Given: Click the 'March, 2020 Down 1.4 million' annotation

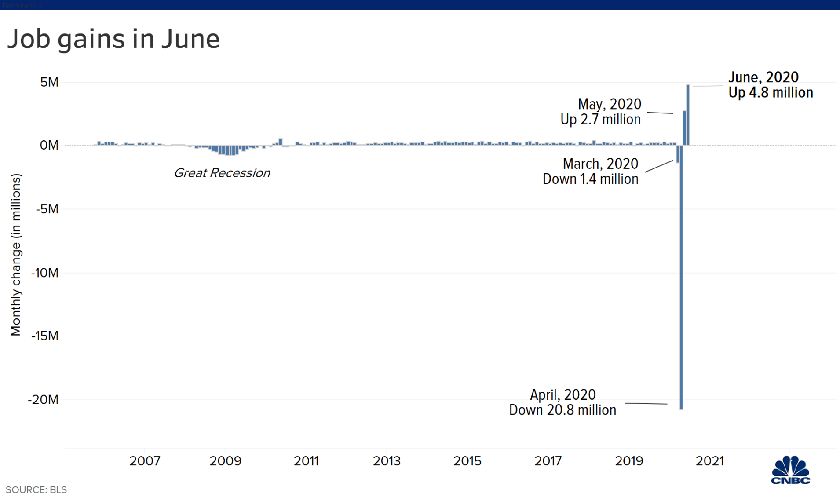Looking at the screenshot, I should [591, 172].
